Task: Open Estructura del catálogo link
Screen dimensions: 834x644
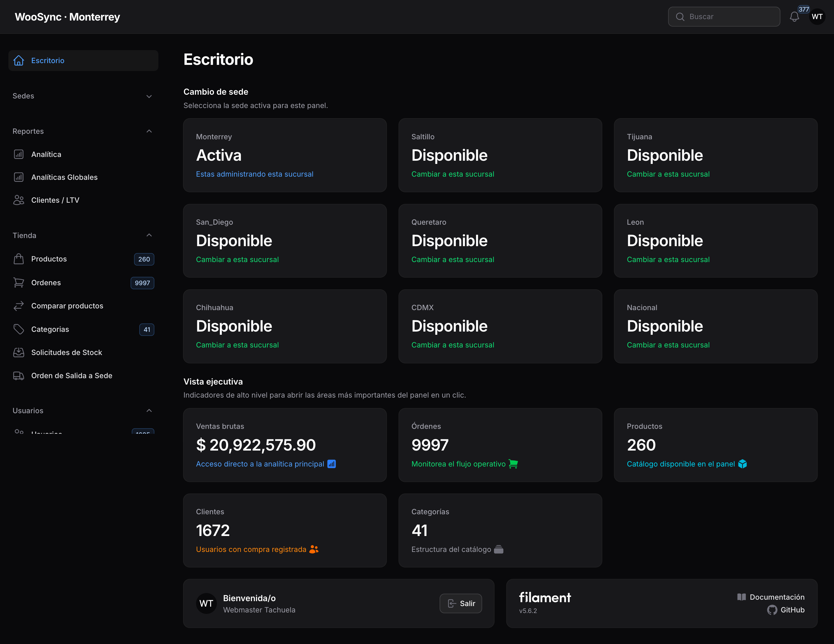Action: tap(451, 549)
